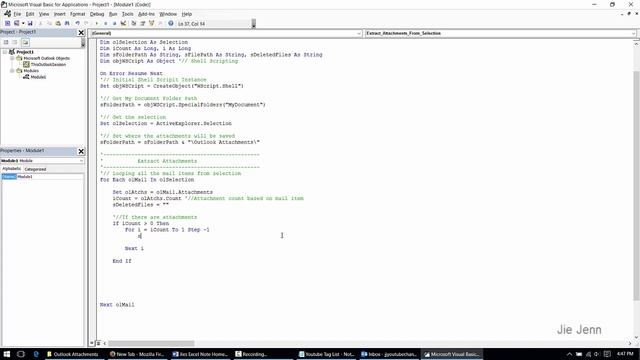The width and height of the screenshot is (640, 360).
Task: Undo the last edit via toolbar arrow
Action: coord(78,24)
